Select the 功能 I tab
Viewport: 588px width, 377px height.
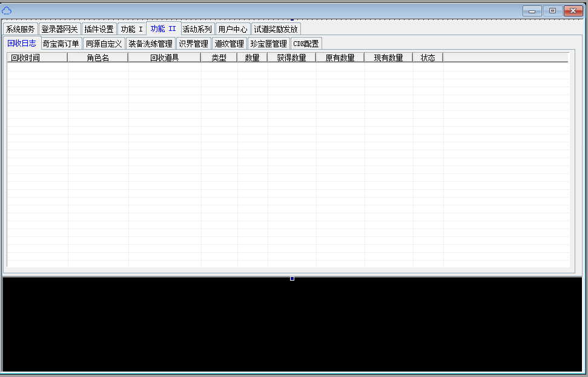click(131, 29)
